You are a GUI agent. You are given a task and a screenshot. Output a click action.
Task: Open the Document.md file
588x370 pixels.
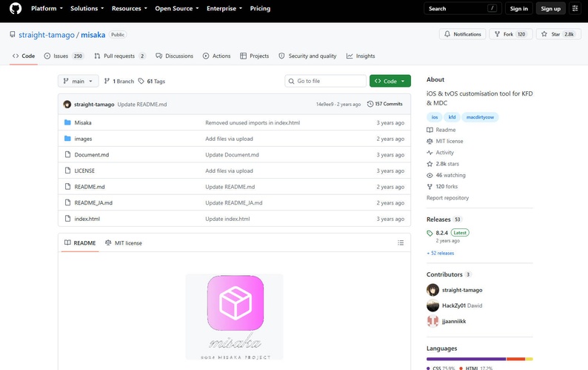[92, 155]
